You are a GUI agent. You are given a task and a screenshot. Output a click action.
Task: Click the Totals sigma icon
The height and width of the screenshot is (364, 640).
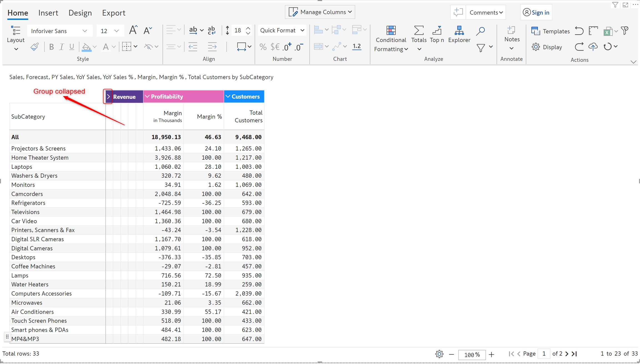[x=419, y=31]
